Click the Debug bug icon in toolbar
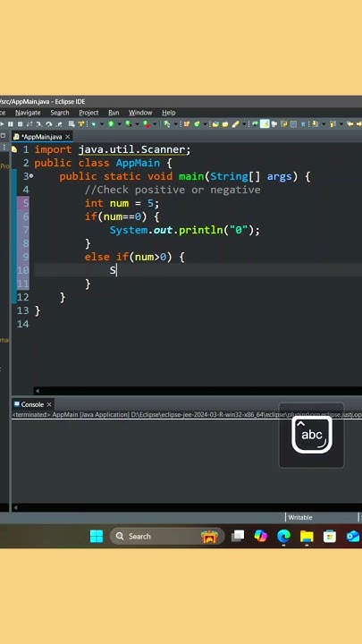Viewport: 362px width, 644px height. click(x=94, y=123)
